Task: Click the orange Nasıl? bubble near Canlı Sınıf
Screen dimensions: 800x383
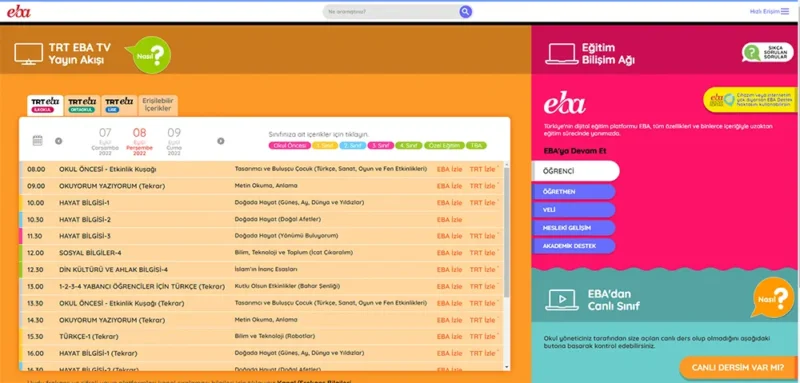Action: [x=773, y=298]
